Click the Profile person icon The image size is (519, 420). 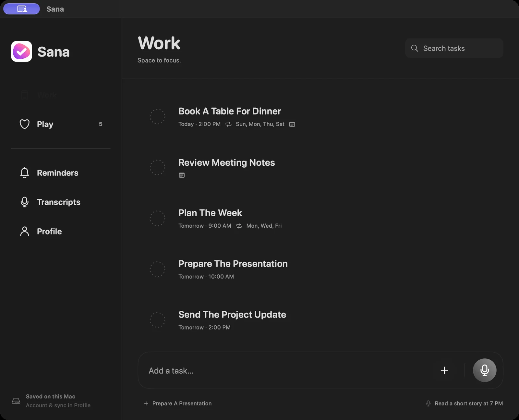(x=25, y=231)
